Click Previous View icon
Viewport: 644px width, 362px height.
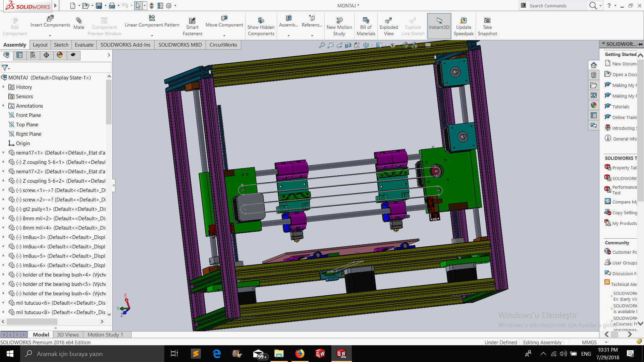tap(339, 45)
